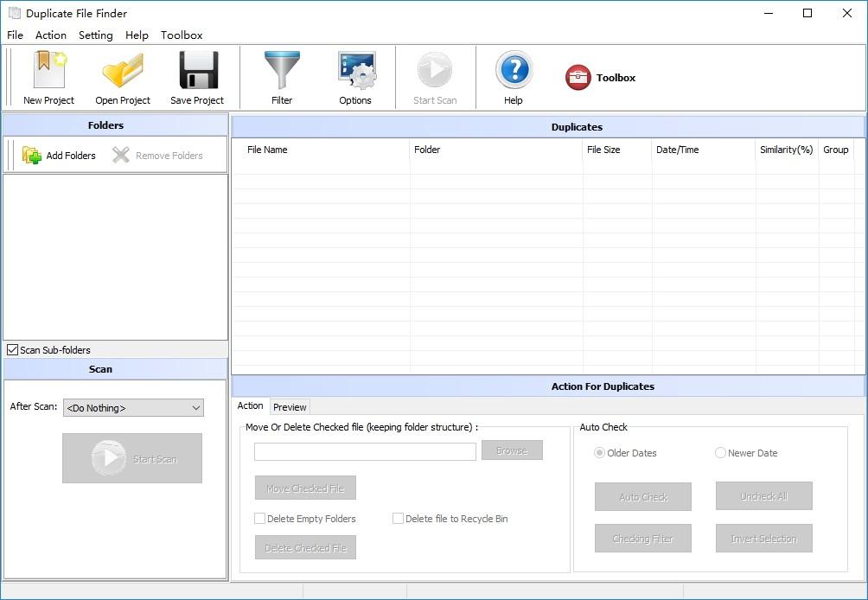The height and width of the screenshot is (600, 868).
Task: Toggle the Scan Sub-folders checkbox
Action: pyautogui.click(x=12, y=350)
